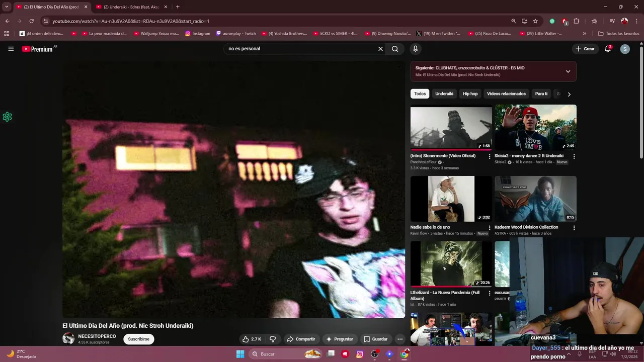Reload the page in Chrome

pos(31,21)
